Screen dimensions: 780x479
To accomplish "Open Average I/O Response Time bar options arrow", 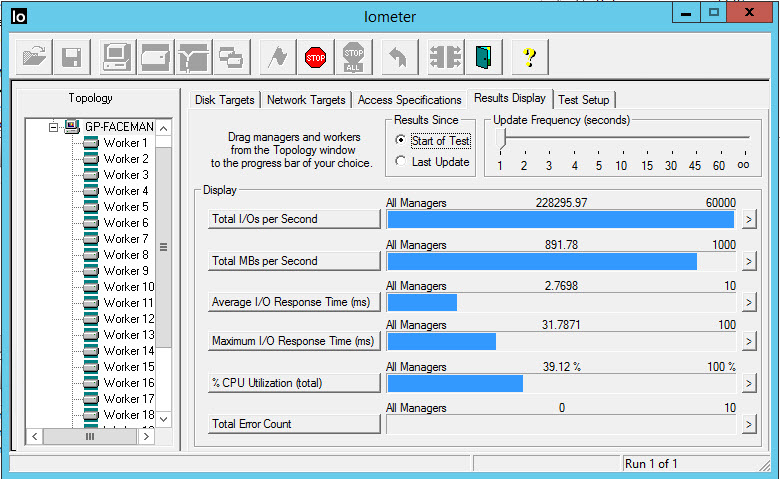I will pyautogui.click(x=749, y=302).
